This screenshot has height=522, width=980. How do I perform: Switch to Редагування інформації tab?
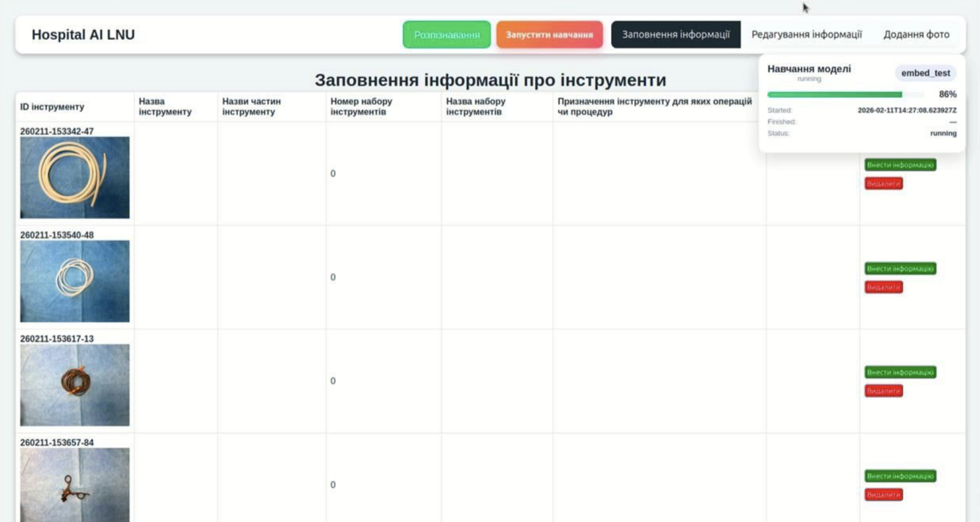point(806,34)
